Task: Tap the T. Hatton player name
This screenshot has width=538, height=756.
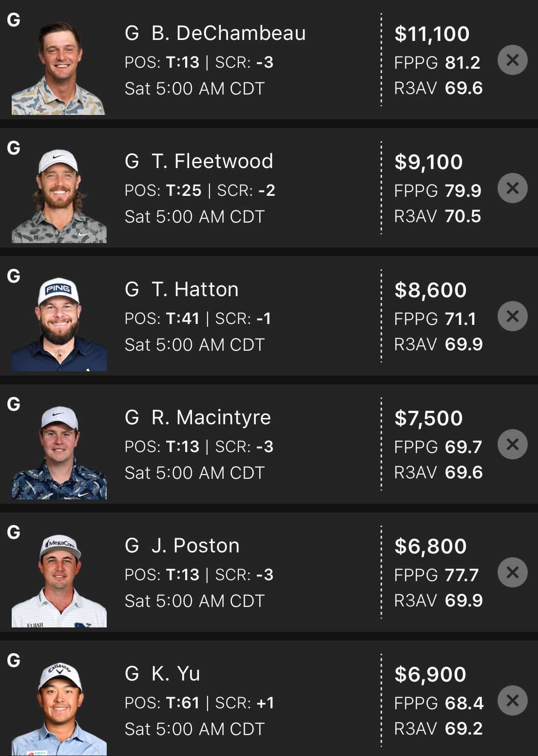Action: pyautogui.click(x=195, y=289)
